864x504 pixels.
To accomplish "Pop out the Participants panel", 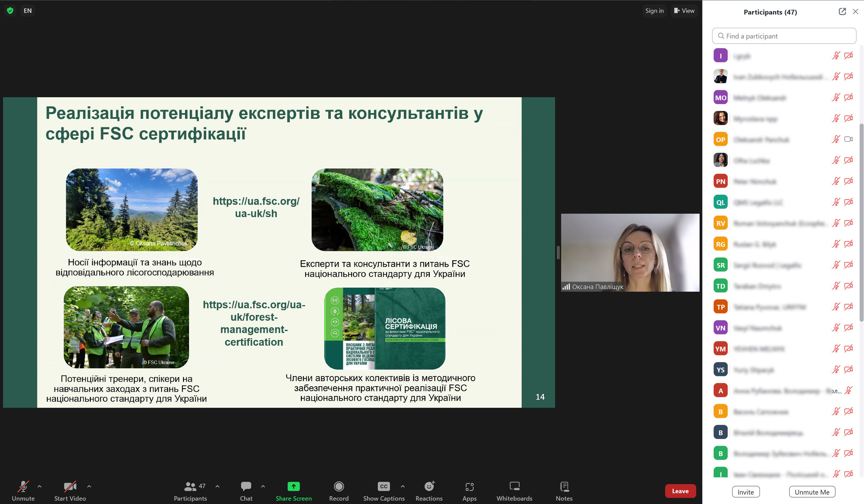I will 842,11.
